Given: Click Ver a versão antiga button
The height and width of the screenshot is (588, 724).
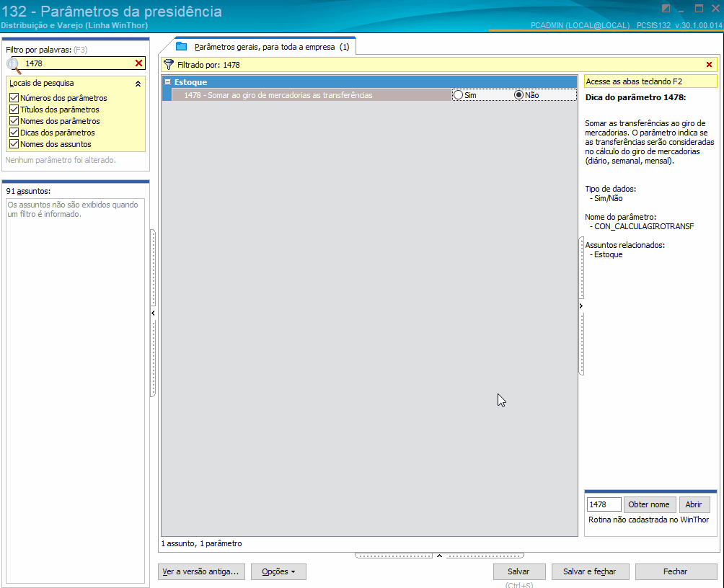Looking at the screenshot, I should [x=200, y=571].
